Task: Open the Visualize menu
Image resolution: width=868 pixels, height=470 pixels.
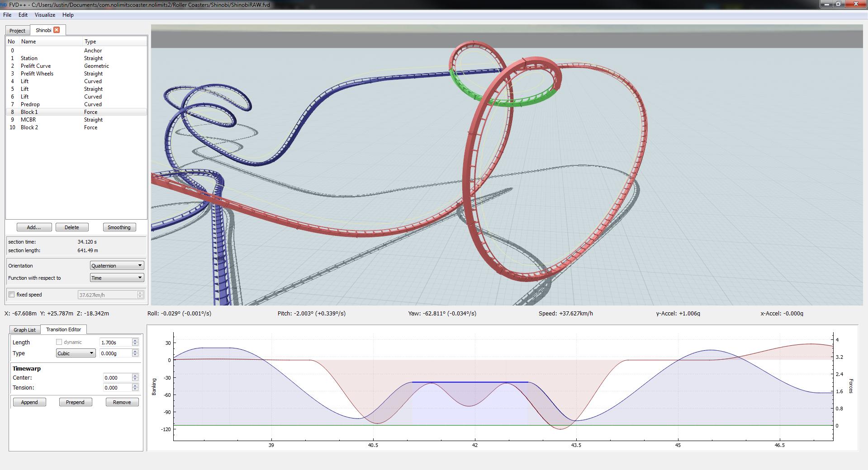Action: coord(45,15)
